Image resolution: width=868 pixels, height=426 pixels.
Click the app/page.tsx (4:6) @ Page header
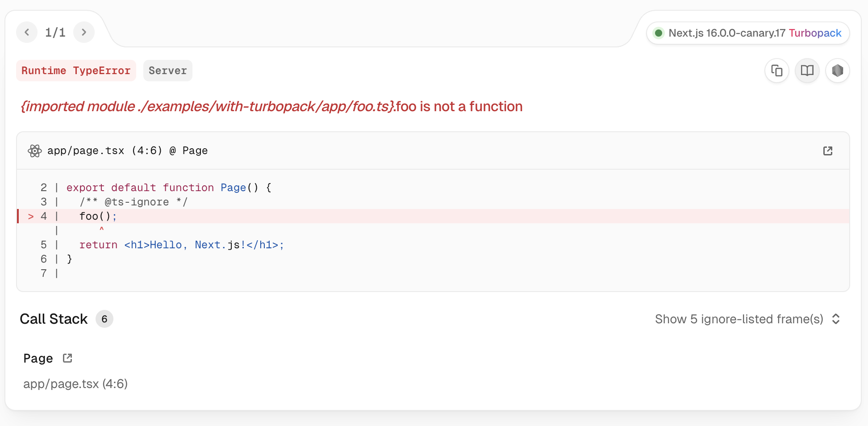[127, 151]
